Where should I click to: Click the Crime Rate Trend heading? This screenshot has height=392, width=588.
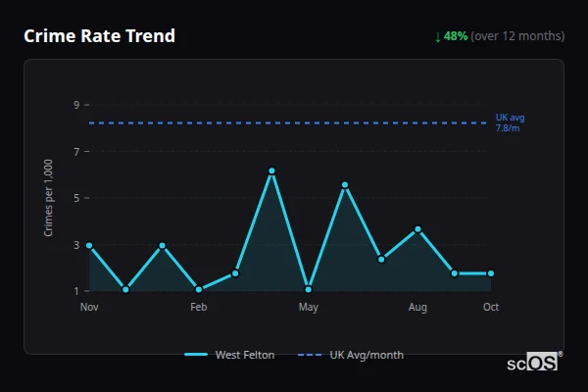[x=99, y=36]
